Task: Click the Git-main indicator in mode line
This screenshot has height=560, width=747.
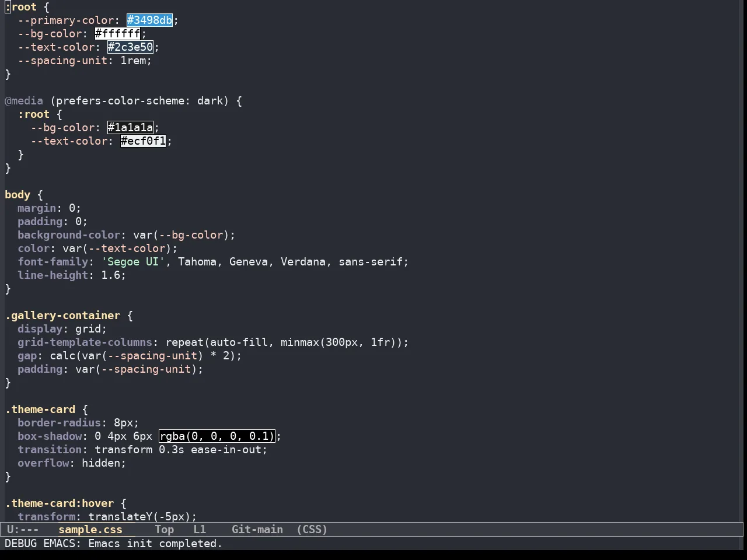Action: point(257,530)
